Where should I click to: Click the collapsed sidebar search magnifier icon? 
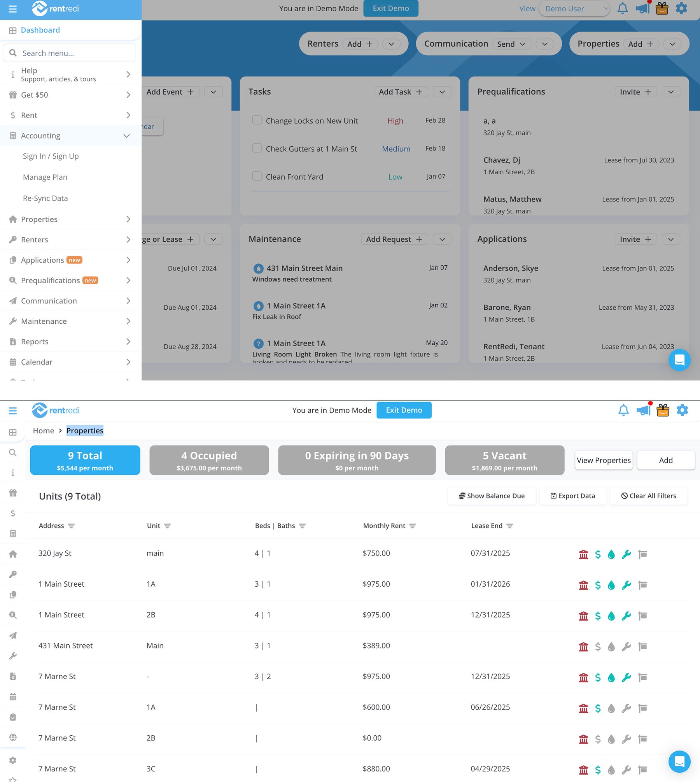click(13, 452)
